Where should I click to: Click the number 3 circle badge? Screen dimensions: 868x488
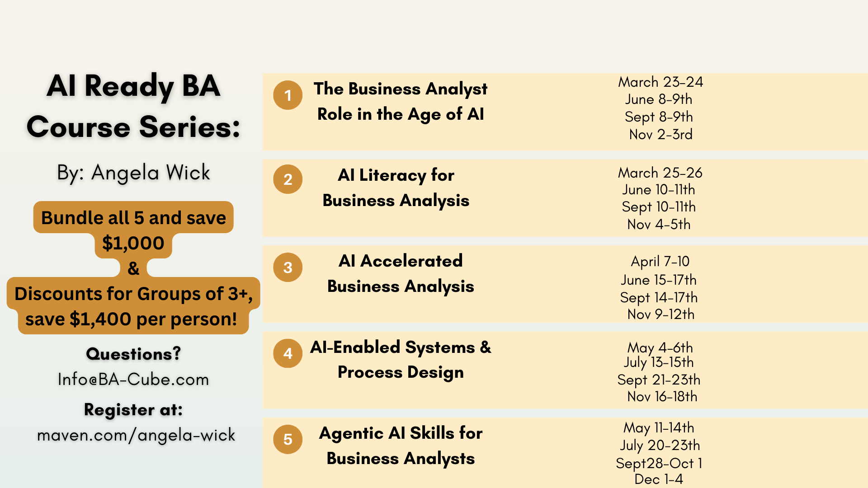point(288,267)
